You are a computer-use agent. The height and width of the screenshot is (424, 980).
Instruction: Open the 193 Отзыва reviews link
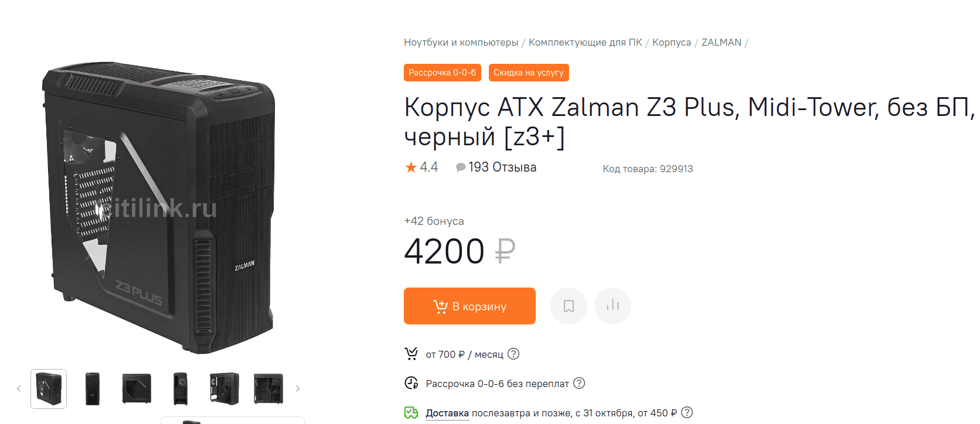click(502, 167)
